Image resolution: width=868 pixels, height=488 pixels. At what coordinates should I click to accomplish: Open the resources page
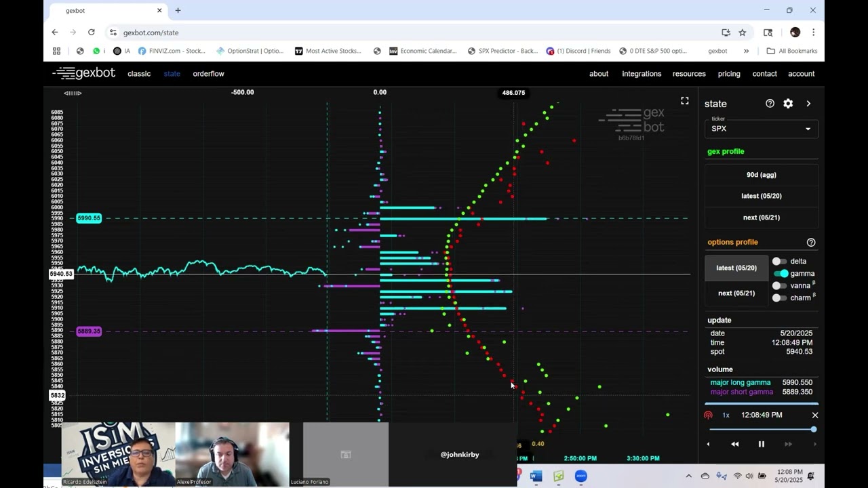(689, 74)
